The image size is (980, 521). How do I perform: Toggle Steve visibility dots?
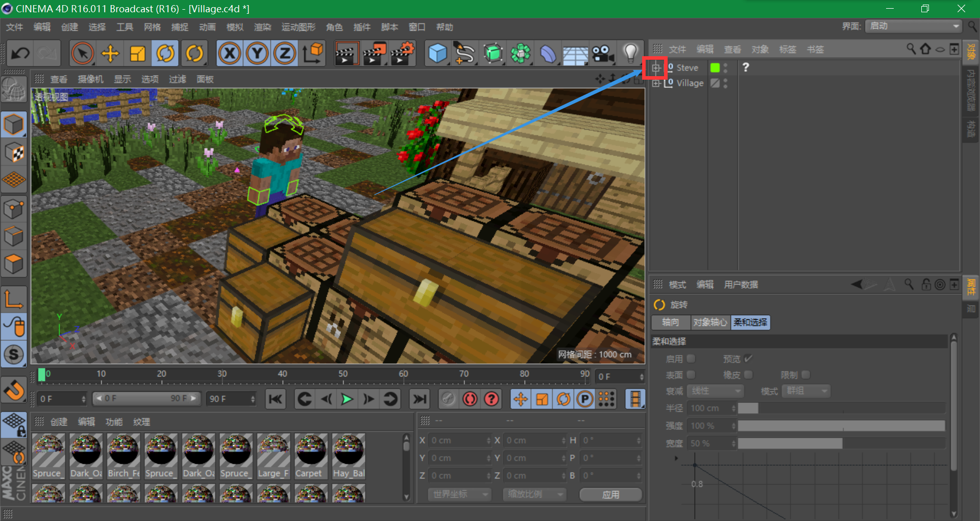coord(726,68)
